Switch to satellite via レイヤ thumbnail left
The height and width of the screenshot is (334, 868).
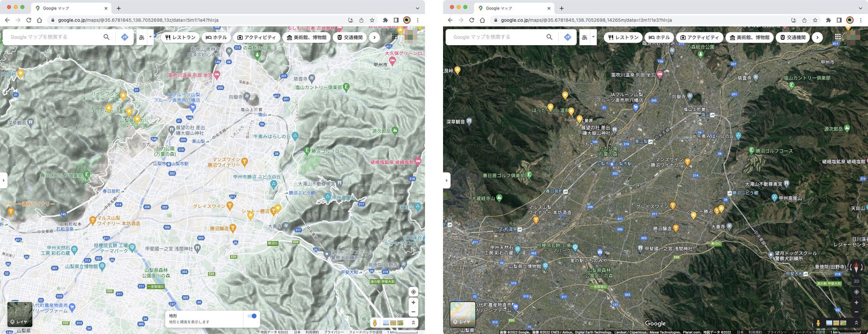click(x=20, y=314)
